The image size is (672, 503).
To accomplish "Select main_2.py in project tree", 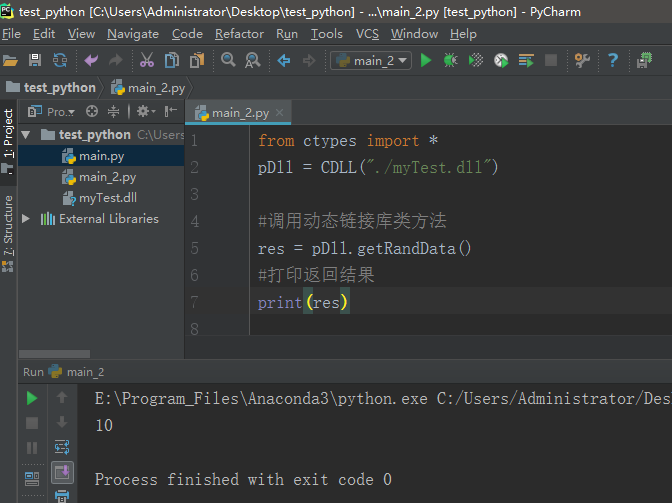I will (x=101, y=177).
